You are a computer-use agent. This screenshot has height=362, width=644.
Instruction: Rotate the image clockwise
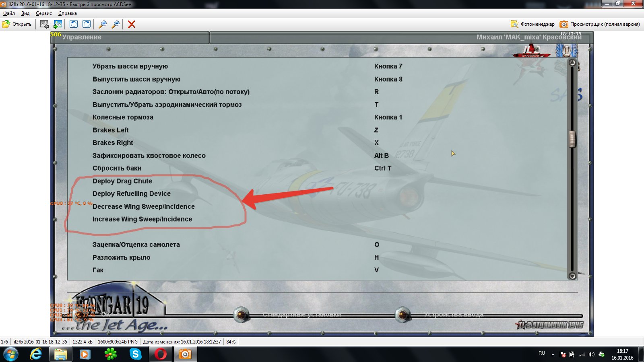coord(87,24)
